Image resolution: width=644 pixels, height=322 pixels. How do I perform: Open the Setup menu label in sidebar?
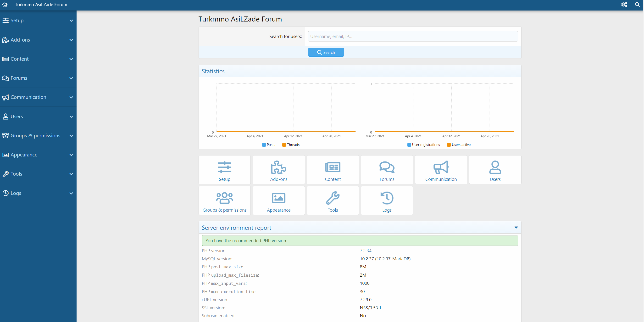[x=17, y=21]
